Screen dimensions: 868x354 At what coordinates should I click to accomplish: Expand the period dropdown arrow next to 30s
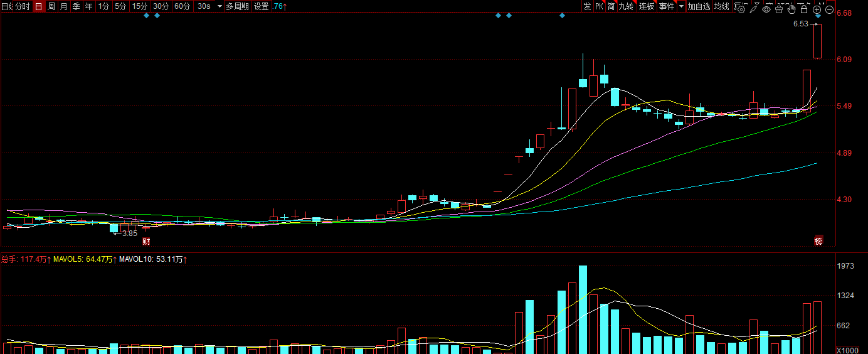click(220, 6)
